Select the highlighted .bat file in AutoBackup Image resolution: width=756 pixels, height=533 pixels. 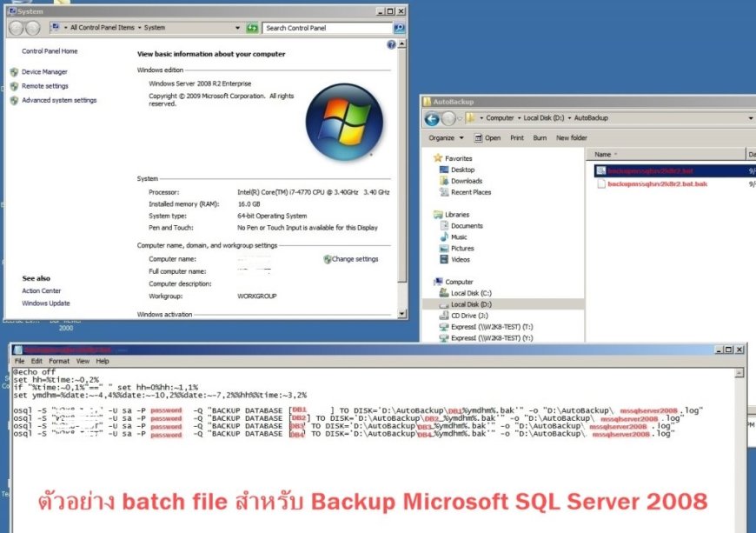649,170
